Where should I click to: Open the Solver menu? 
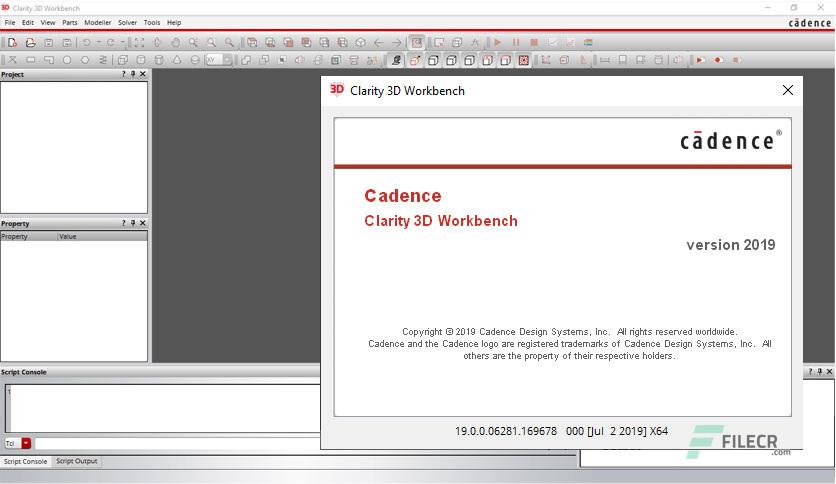click(127, 23)
